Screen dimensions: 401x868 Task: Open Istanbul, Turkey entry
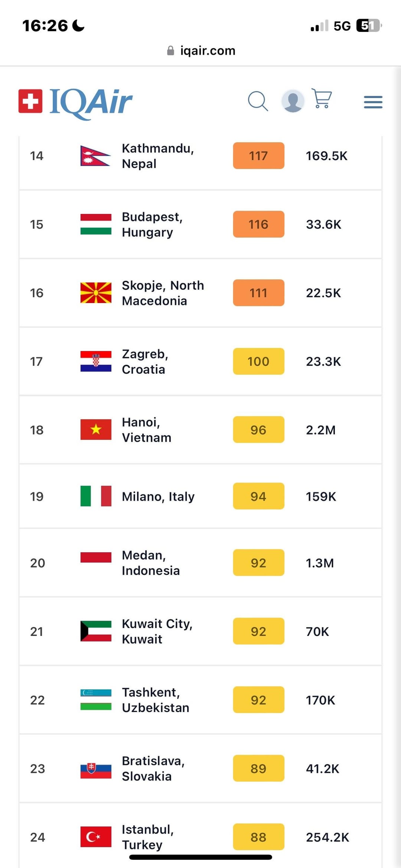click(148, 837)
